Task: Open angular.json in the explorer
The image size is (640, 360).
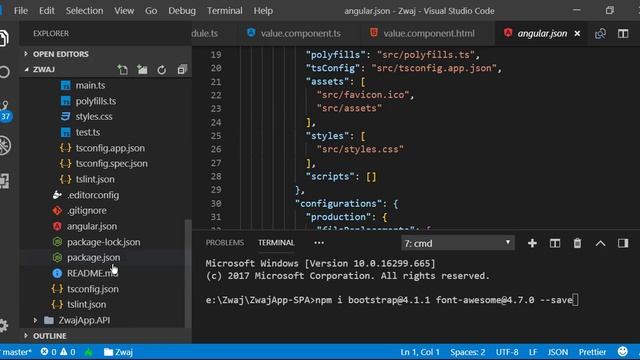Action: 92,226
